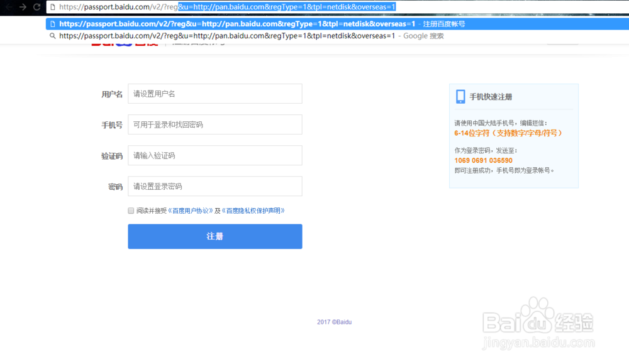The height and width of the screenshot is (364, 629).
Task: Click the 6-14位字符 password rule text
Action: (x=508, y=133)
